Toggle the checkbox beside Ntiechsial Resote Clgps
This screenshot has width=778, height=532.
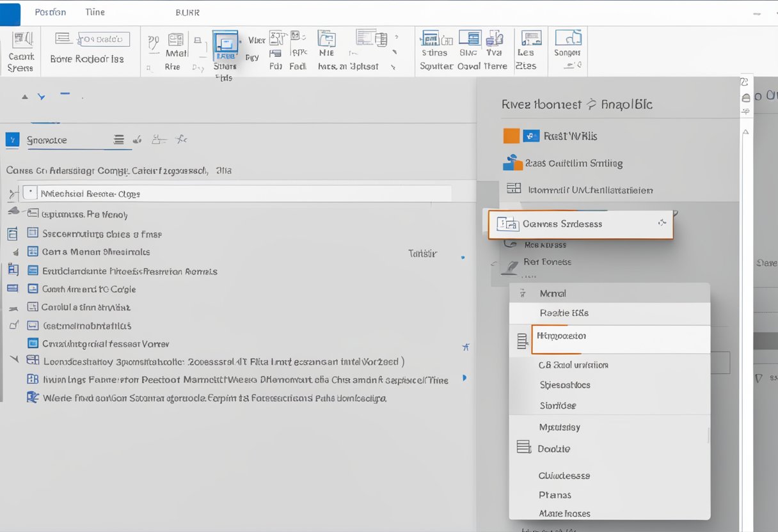[29, 192]
